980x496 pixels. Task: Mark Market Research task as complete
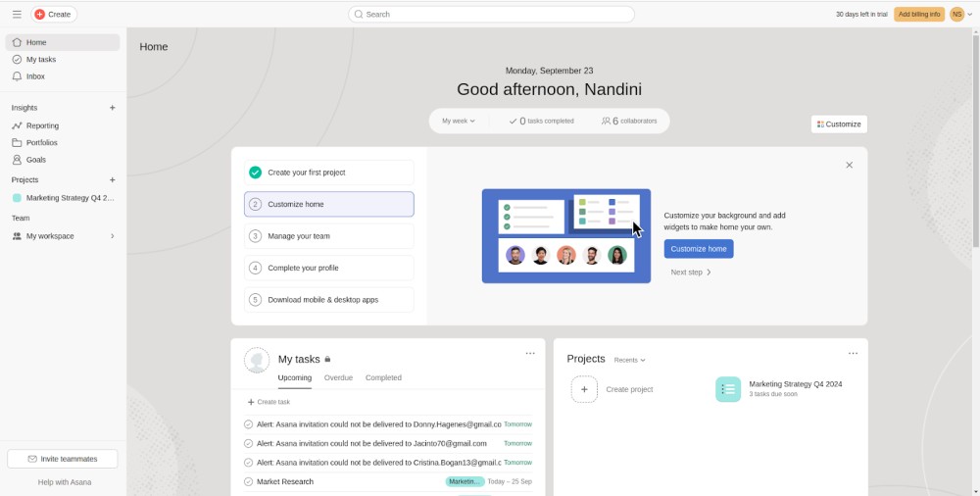[x=249, y=481]
